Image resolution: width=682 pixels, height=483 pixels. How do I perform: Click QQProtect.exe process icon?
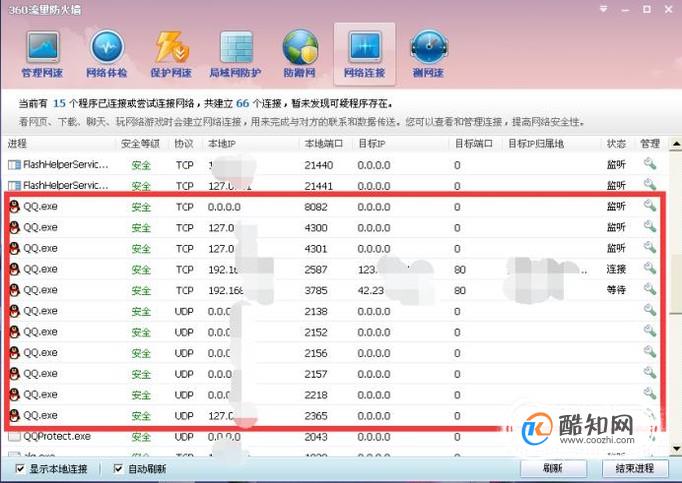14,436
